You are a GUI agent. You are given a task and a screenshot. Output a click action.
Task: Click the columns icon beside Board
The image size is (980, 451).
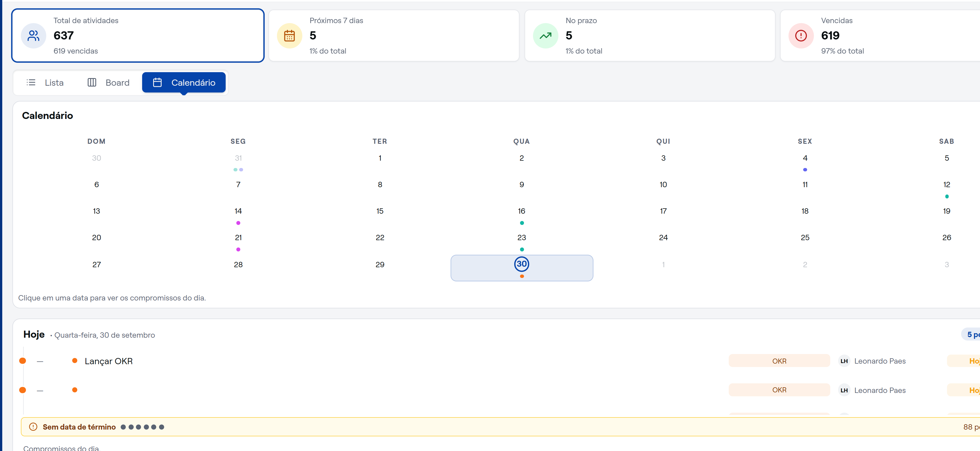pyautogui.click(x=92, y=83)
